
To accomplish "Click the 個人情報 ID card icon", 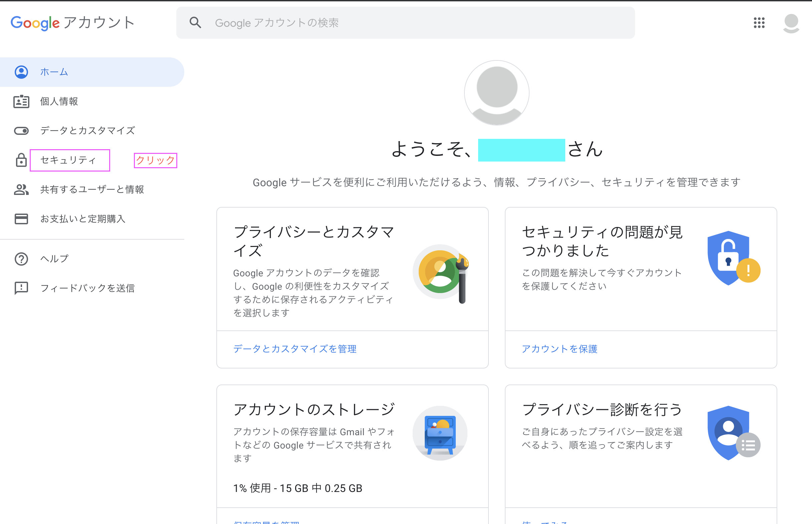I will click(21, 101).
